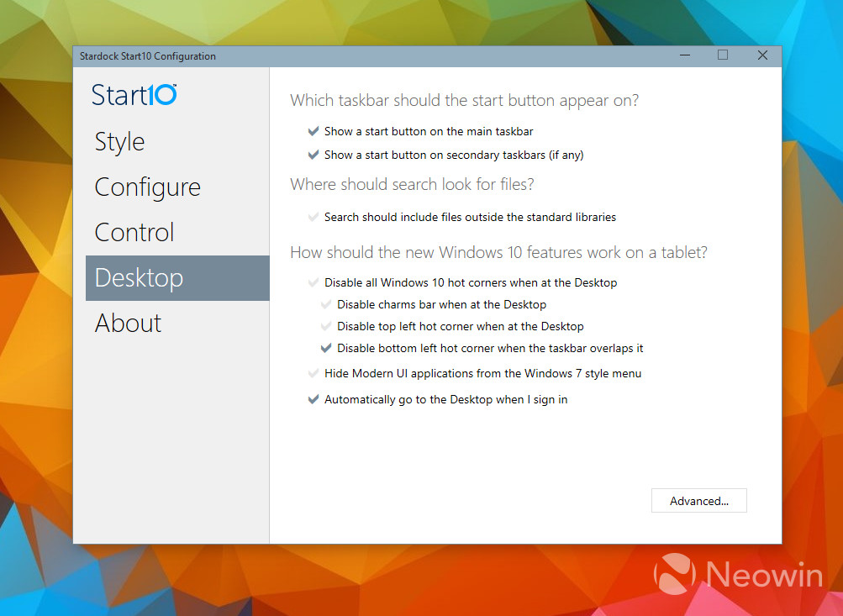
Task: Click the Start10 logo
Action: click(134, 95)
